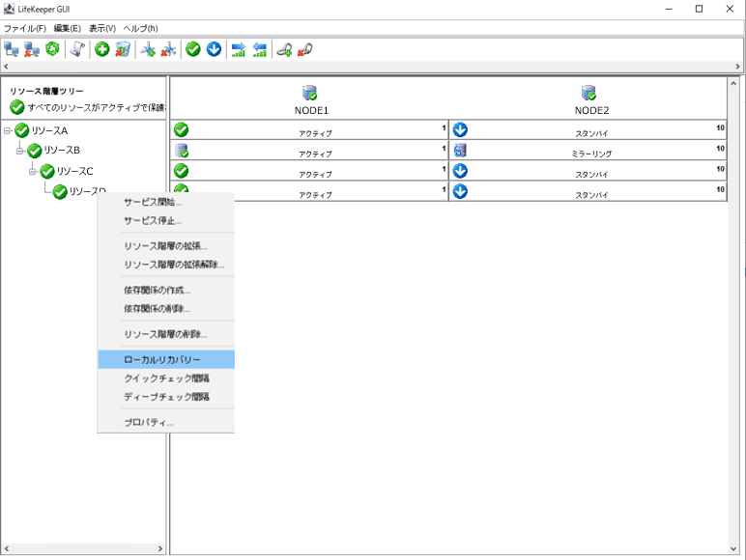Click NODE2 column header label
Viewport: 746px width, 560px height.
pyautogui.click(x=591, y=110)
